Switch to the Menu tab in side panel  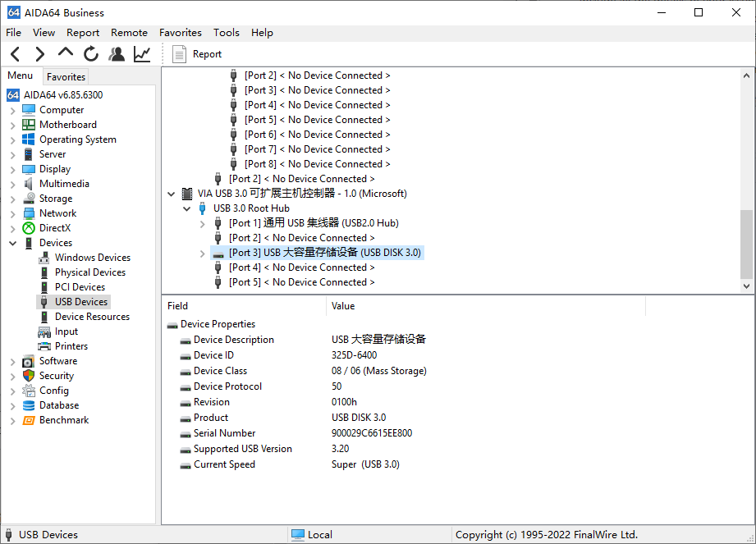click(x=21, y=75)
